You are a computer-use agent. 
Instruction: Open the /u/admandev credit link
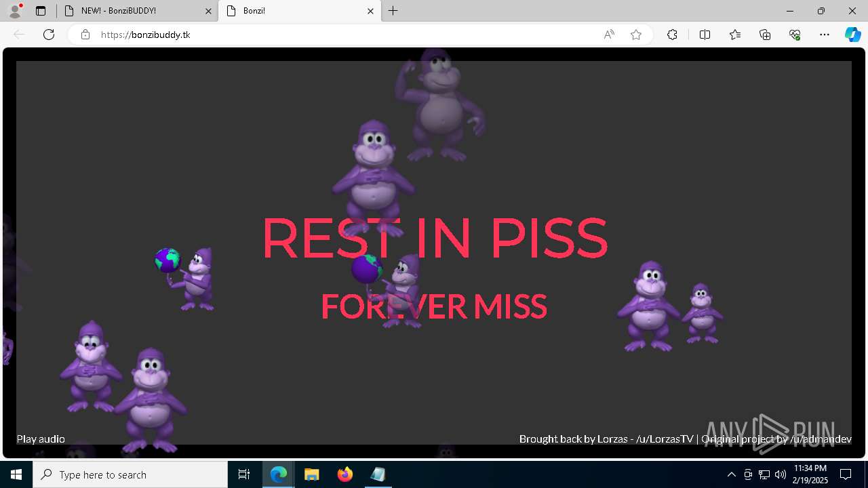click(821, 439)
